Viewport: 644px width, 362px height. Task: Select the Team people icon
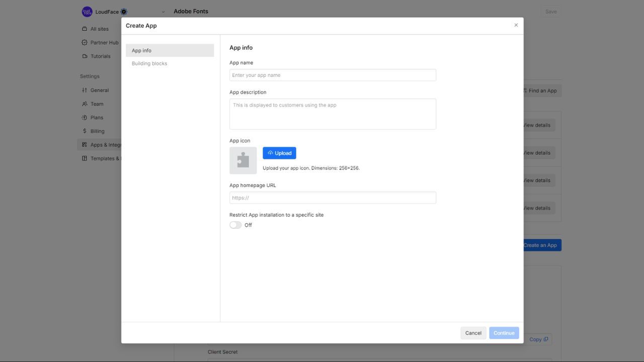pos(84,104)
